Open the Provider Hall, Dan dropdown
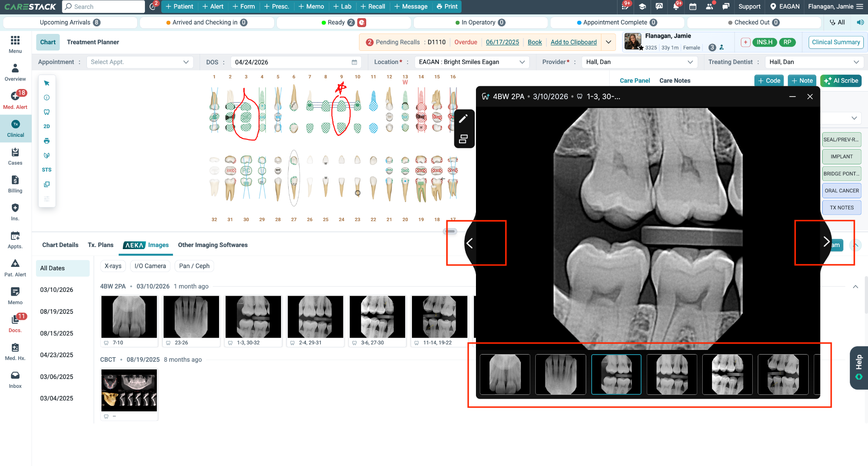 pos(639,62)
